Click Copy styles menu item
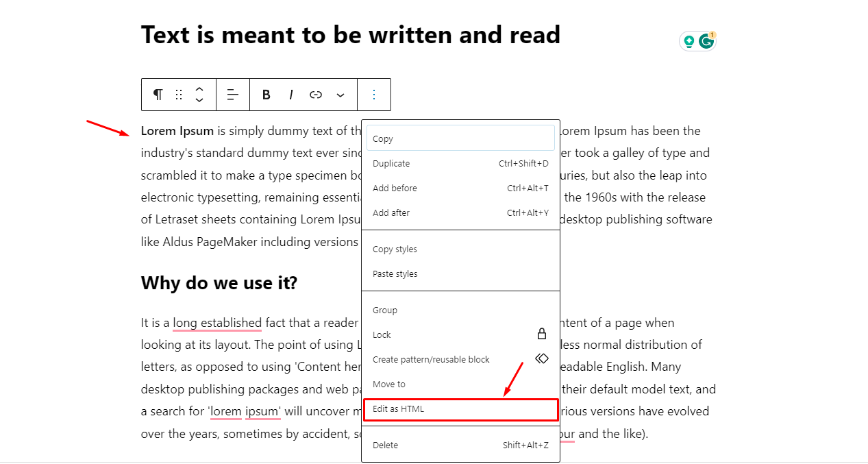The width and height of the screenshot is (868, 464). coord(460,249)
